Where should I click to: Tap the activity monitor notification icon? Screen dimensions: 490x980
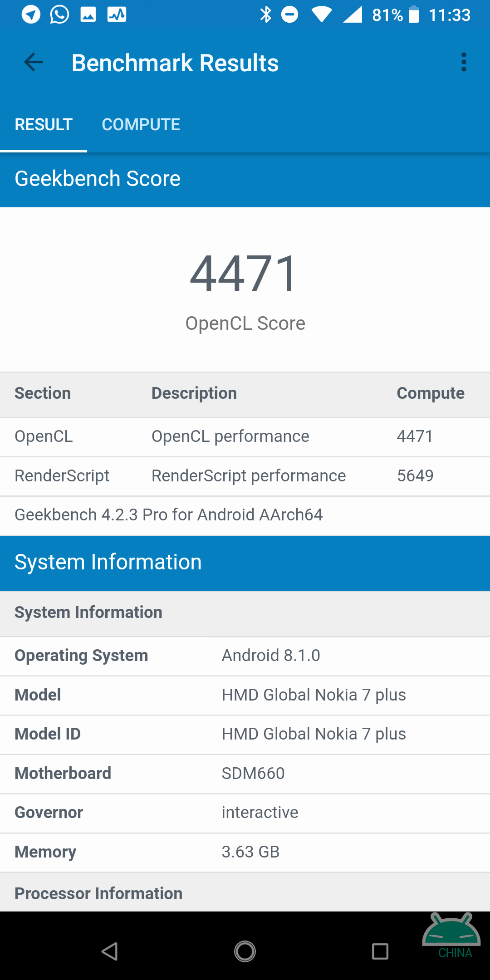click(117, 15)
